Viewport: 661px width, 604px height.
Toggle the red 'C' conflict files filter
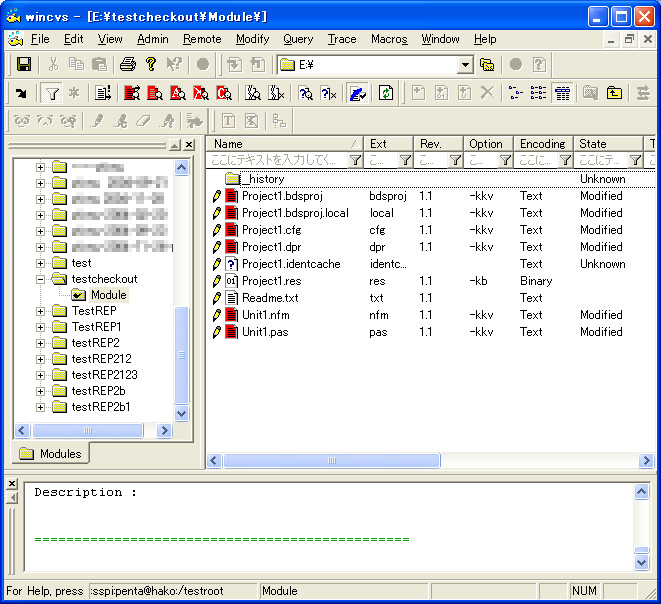(224, 93)
